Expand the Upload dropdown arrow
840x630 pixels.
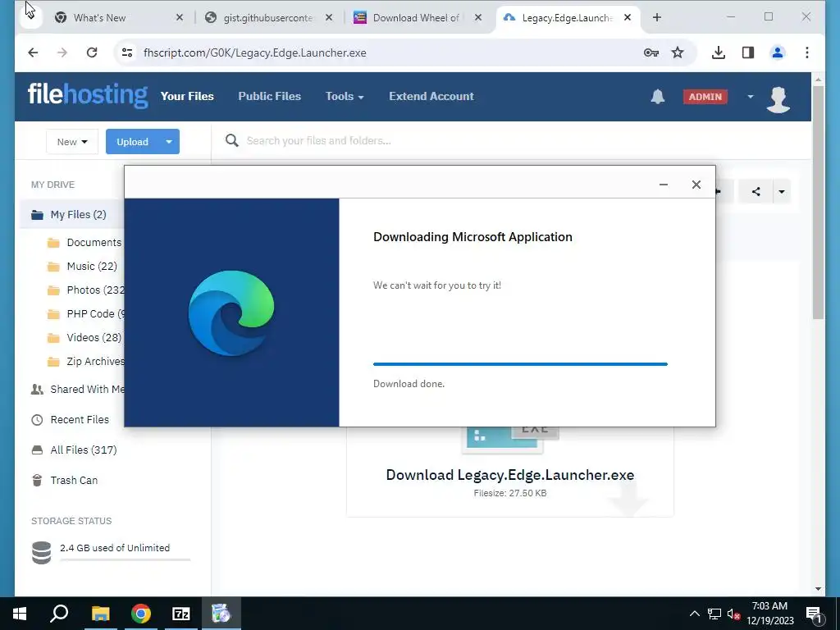pyautogui.click(x=169, y=141)
